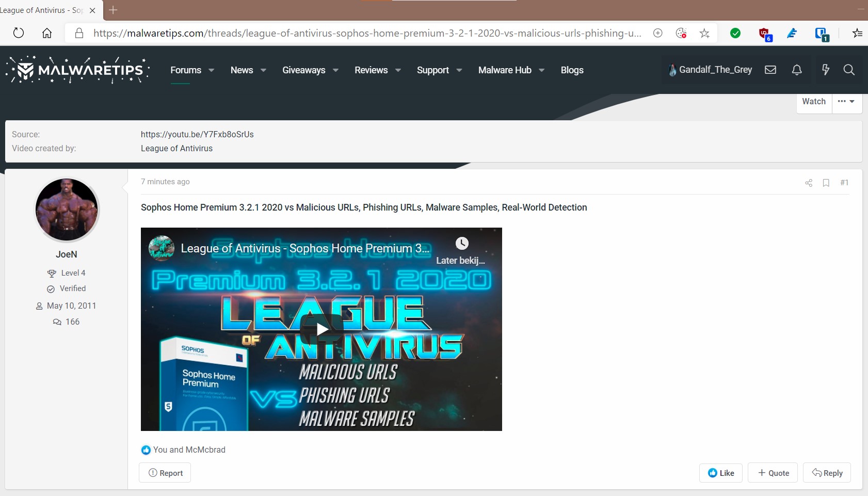Click the '166' message count text
This screenshot has width=868, height=496.
click(72, 322)
